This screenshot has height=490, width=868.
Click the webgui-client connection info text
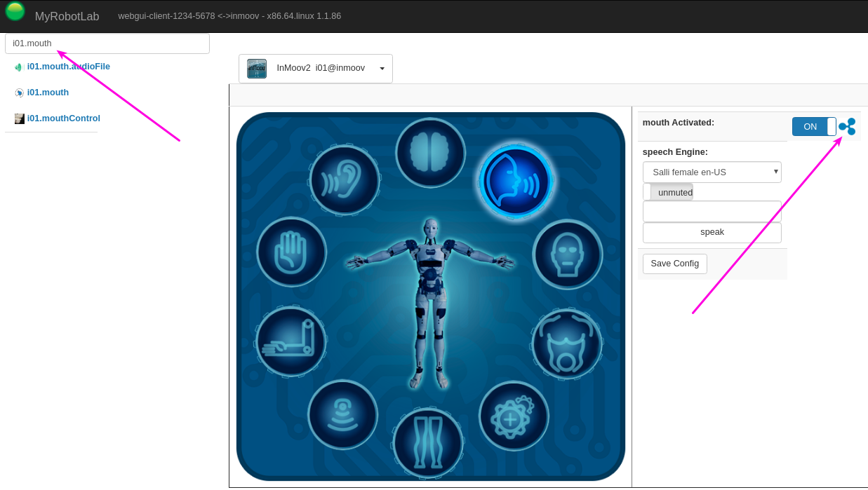[229, 15]
